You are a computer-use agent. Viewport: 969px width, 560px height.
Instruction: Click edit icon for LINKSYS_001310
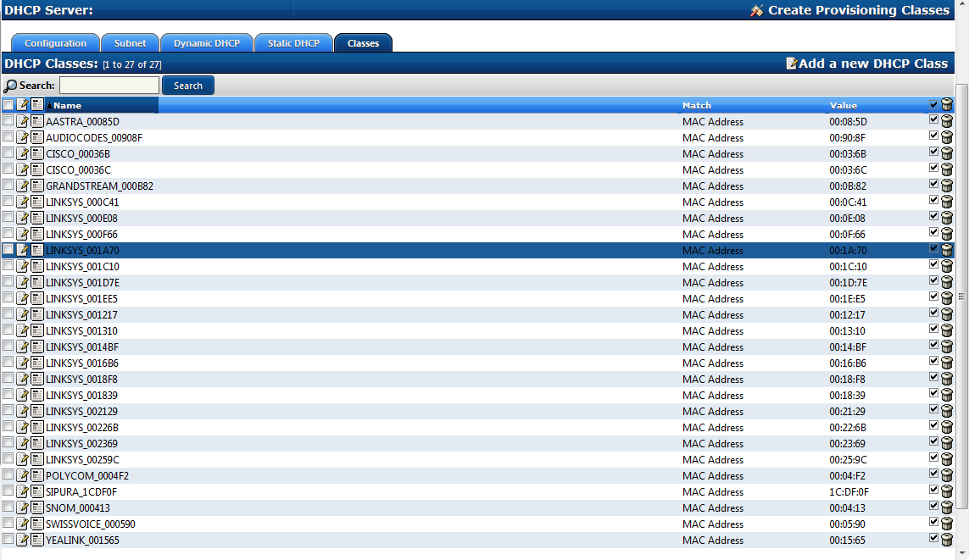tap(23, 330)
